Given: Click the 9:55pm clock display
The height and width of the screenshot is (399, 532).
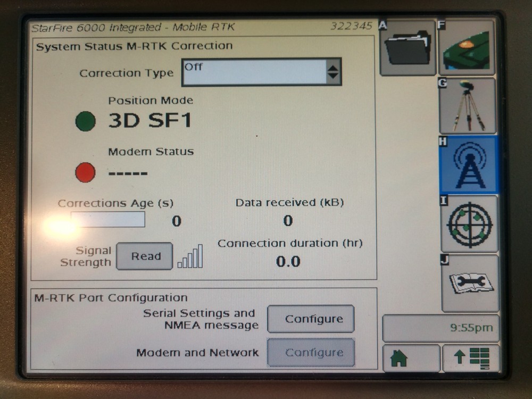Looking at the screenshot, I should 440,328.
